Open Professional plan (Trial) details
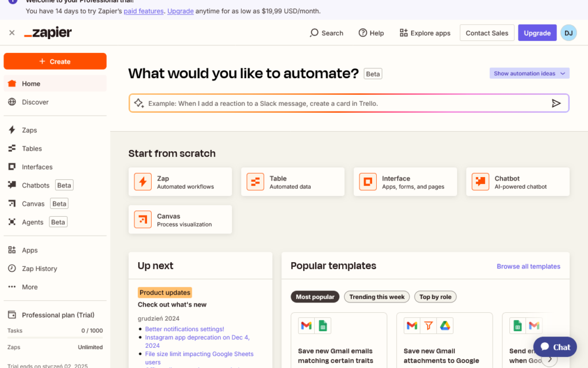 coord(55,315)
